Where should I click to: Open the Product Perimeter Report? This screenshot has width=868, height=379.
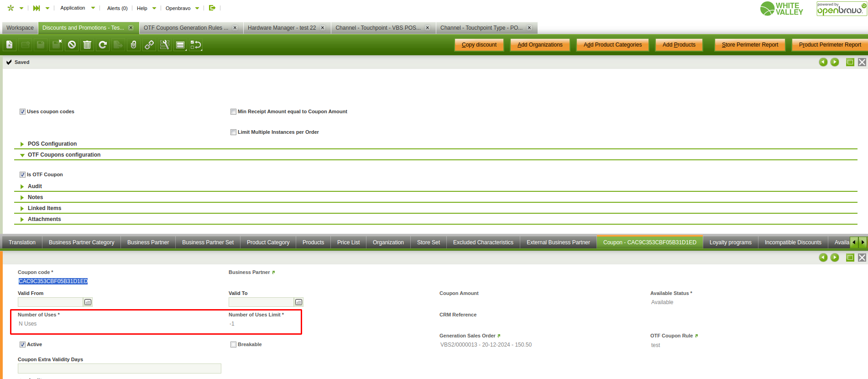pyautogui.click(x=830, y=45)
